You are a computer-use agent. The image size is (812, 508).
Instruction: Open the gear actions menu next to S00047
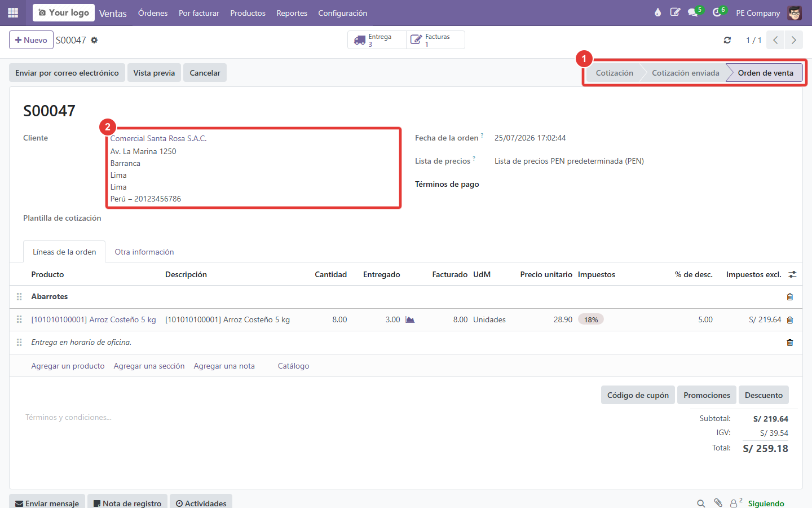click(94, 40)
